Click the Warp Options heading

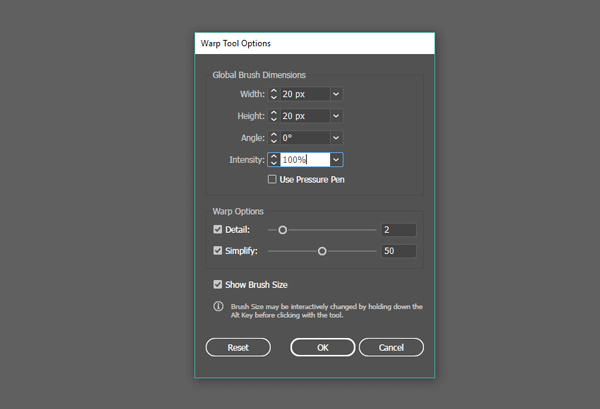pyautogui.click(x=238, y=212)
